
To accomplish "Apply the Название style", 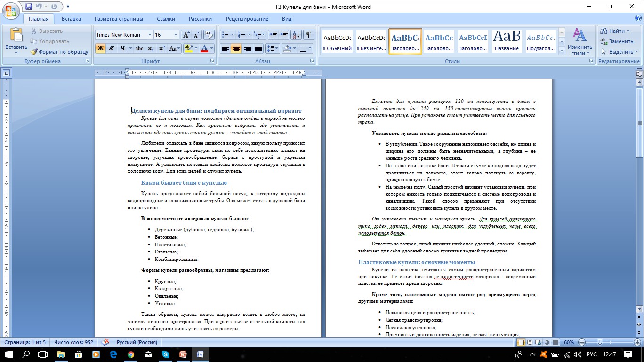I will point(507,41).
